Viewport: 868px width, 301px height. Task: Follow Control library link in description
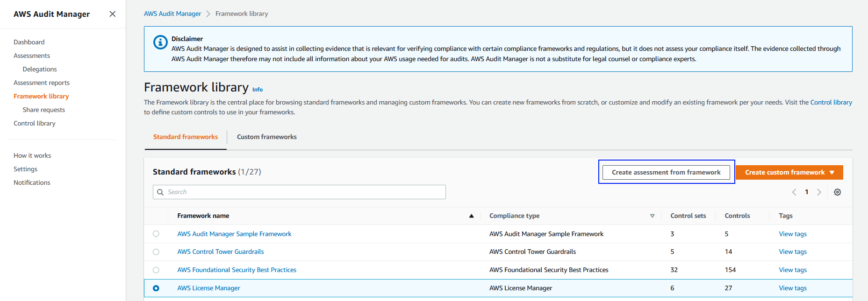pos(831,102)
